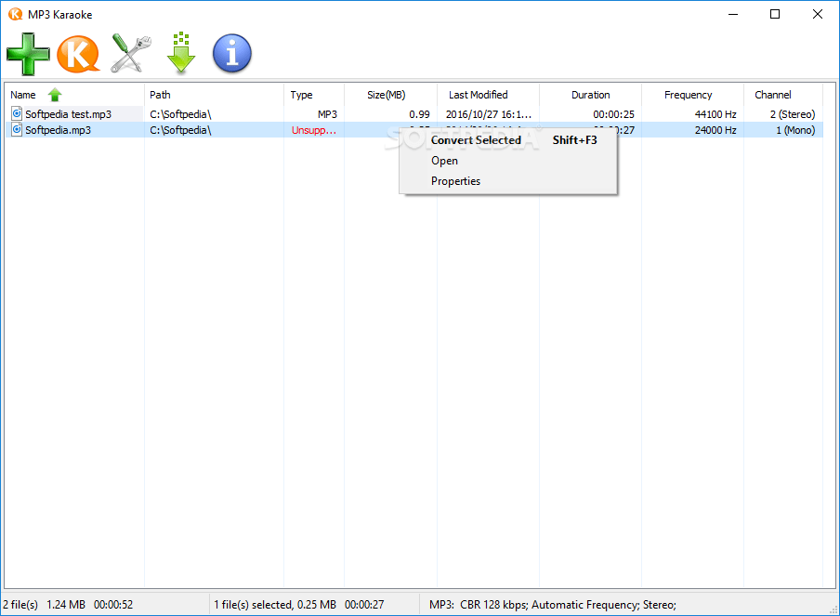Screen dimensions: 840x616
Task: Click the file icon beside Softpedia.mp3
Action: coord(16,130)
